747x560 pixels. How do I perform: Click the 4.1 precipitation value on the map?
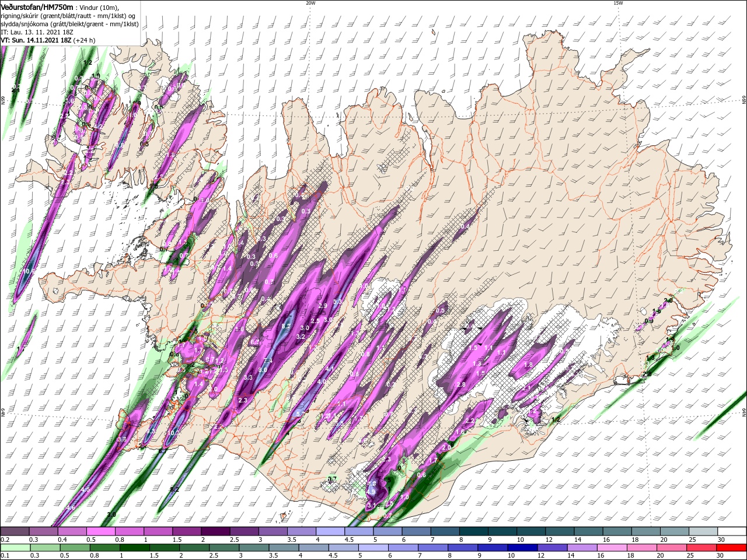pyautogui.click(x=330, y=369)
